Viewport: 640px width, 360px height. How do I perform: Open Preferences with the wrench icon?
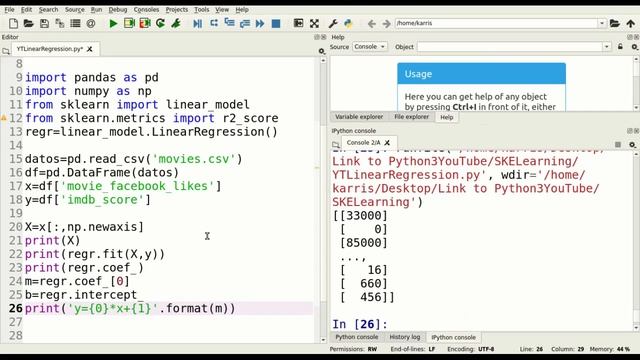point(333,24)
